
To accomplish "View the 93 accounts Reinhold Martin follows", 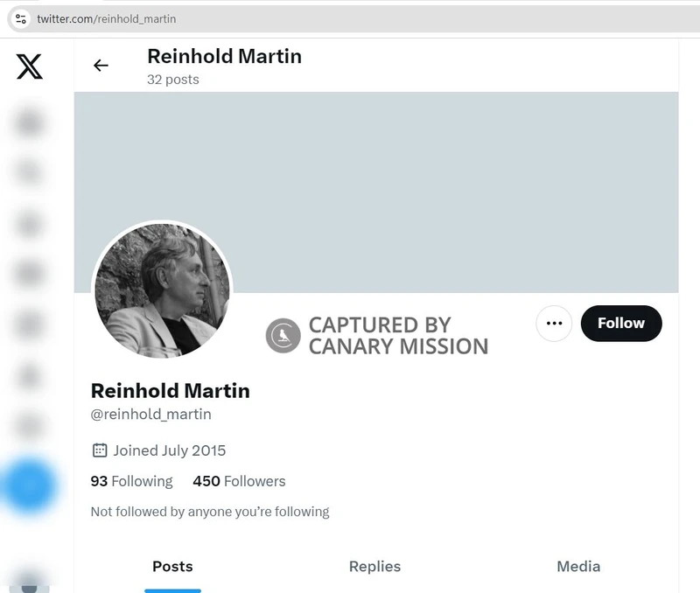I will coord(131,481).
